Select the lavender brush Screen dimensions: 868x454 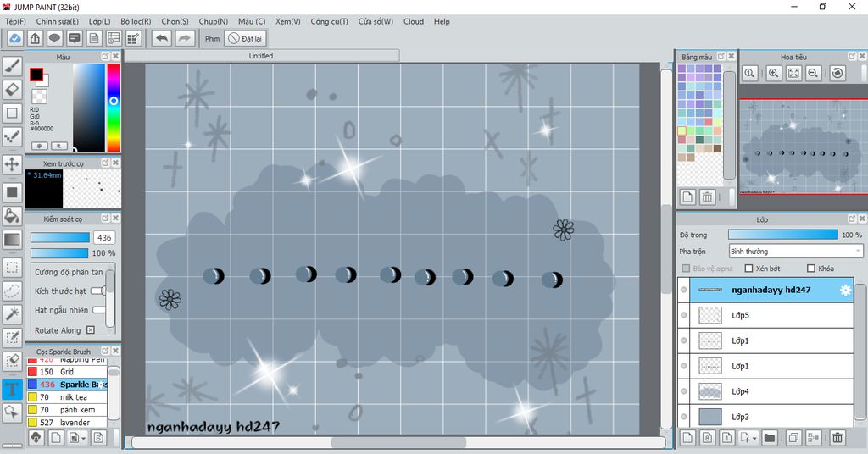67,423
